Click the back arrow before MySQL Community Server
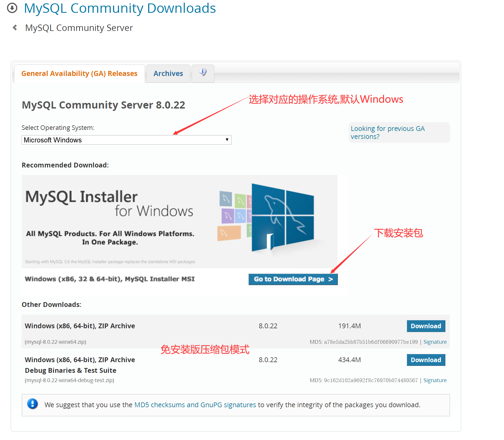504x440 pixels. click(x=15, y=27)
